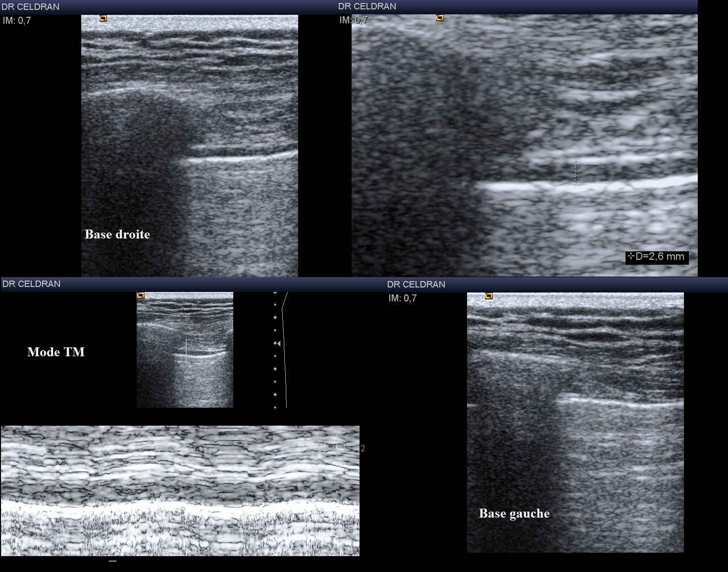
Task: Click the orange probe marker on Base droite image
Action: pyautogui.click(x=103, y=19)
